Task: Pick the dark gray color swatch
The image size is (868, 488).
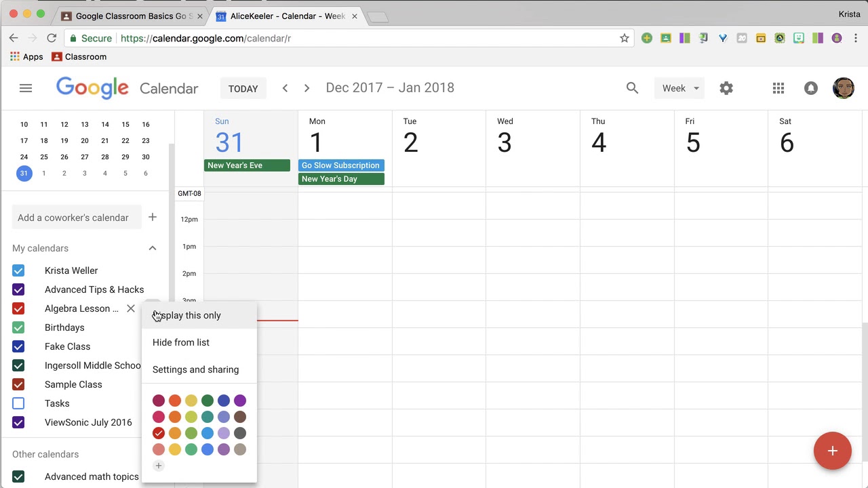Action: 240,433
